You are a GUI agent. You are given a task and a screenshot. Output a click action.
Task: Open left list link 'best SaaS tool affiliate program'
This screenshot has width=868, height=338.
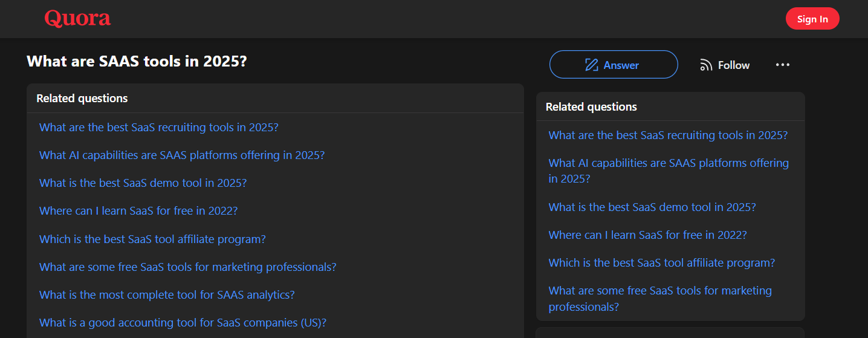(152, 239)
